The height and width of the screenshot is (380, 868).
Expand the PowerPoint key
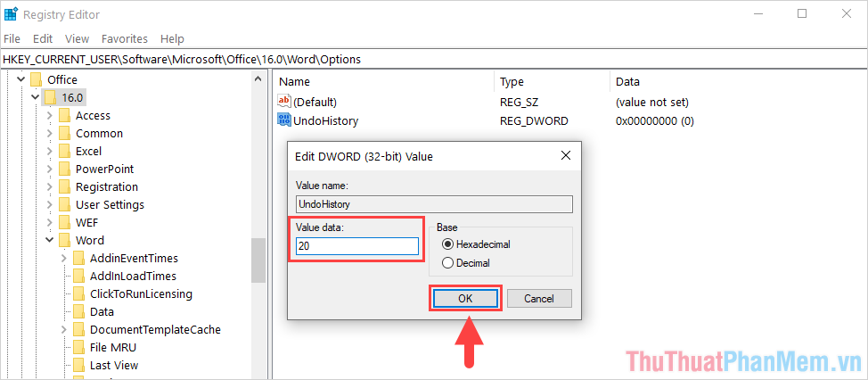(x=50, y=169)
